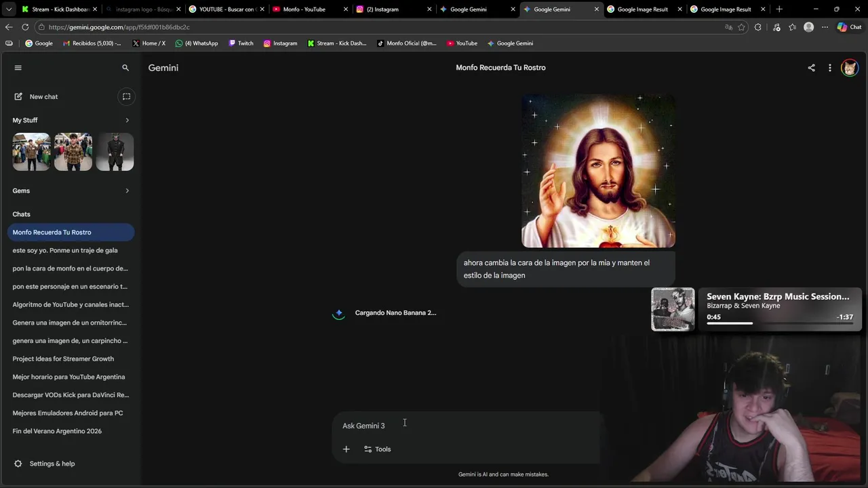Image resolution: width=868 pixels, height=488 pixels.
Task: Click the plus add-files icon in prompt box
Action: [346, 449]
